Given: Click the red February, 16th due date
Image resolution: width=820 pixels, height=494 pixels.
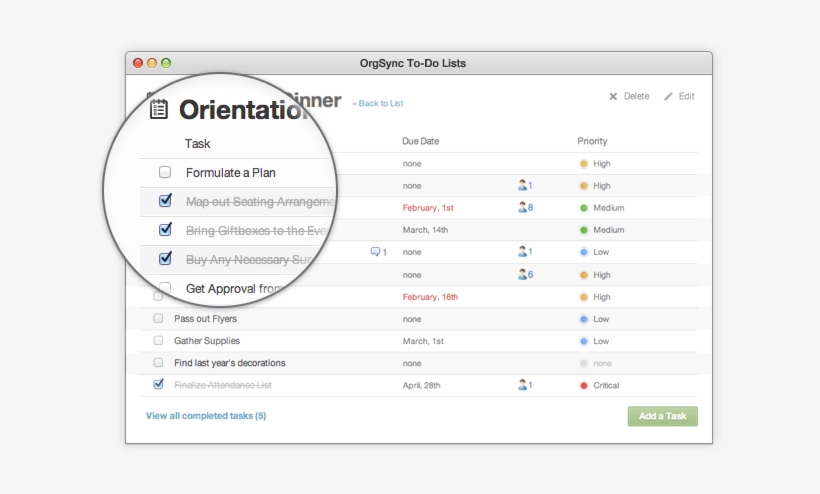Looking at the screenshot, I should pos(430,297).
